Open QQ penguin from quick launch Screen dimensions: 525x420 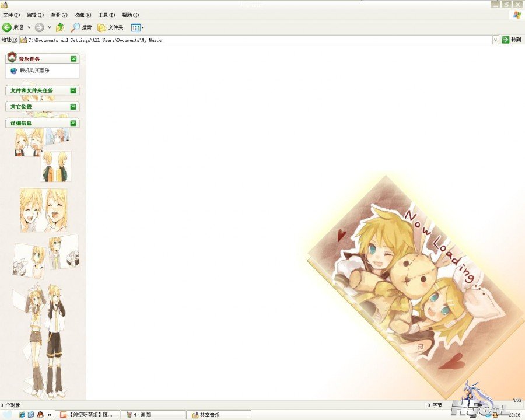[40, 415]
